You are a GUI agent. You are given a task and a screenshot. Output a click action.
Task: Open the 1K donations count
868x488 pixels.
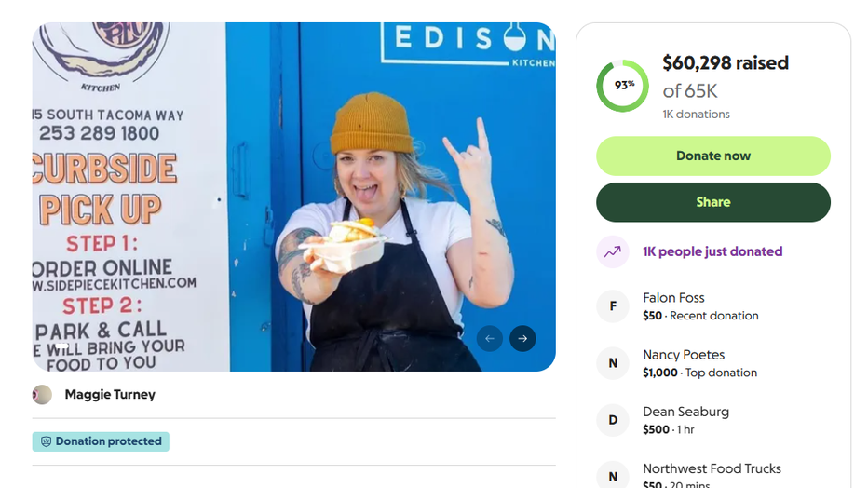(x=696, y=114)
